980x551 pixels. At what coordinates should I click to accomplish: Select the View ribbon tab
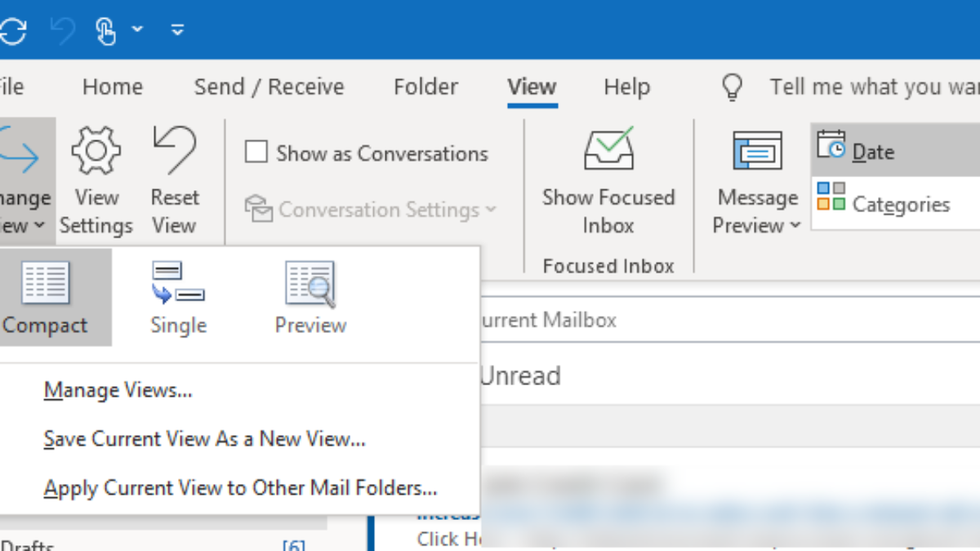pyautogui.click(x=532, y=87)
